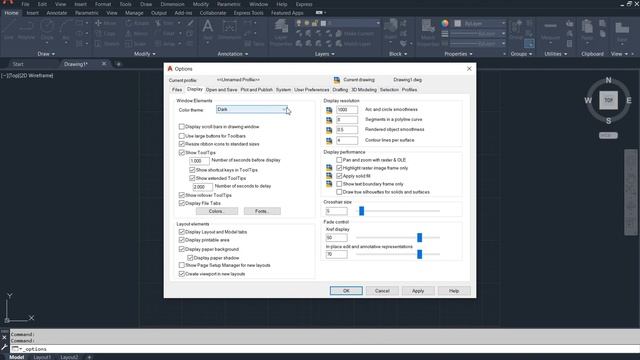This screenshot has height=360, width=640.
Task: Expand the Modify panel flyout
Action: click(145, 53)
